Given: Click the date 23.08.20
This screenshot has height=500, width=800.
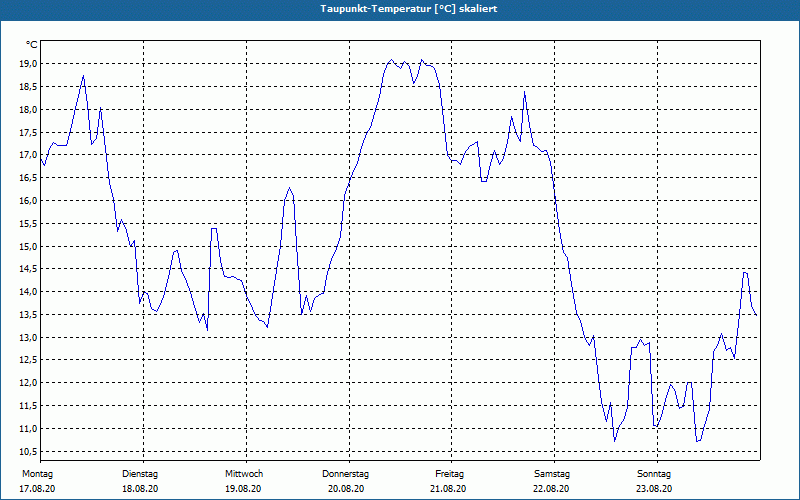Looking at the screenshot, I should (x=654, y=489).
